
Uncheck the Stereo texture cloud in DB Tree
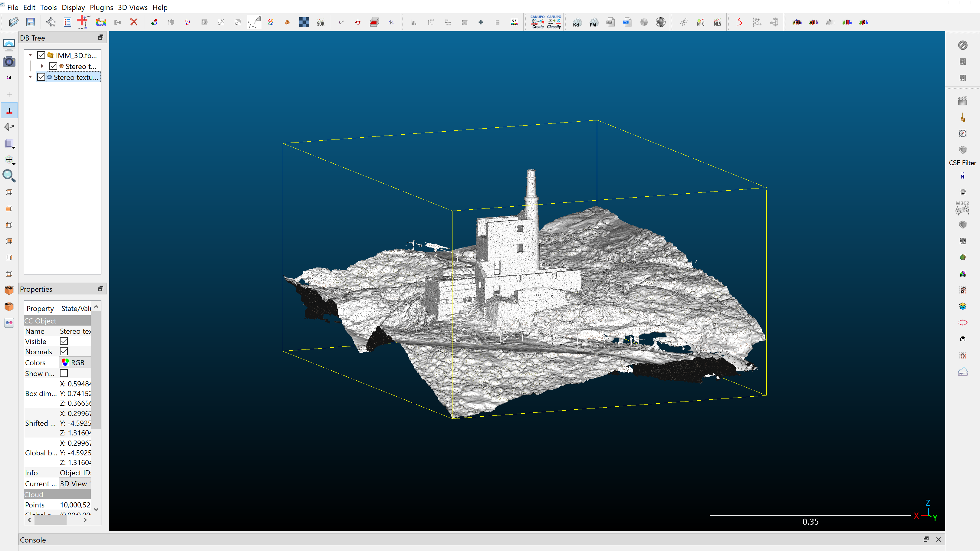click(41, 77)
